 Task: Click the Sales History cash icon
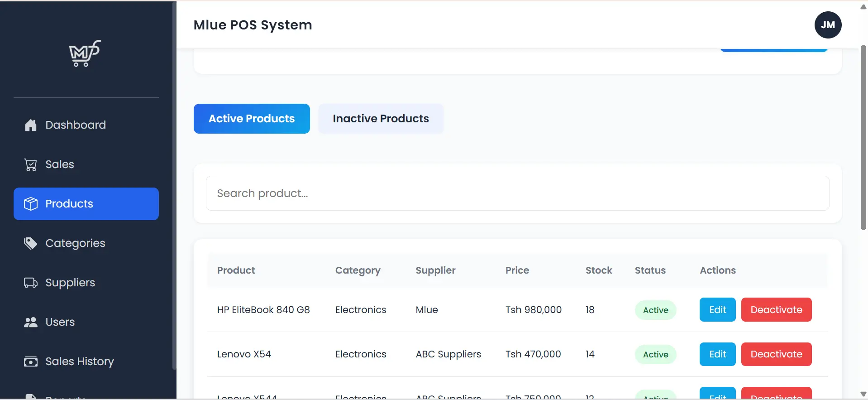(30, 361)
